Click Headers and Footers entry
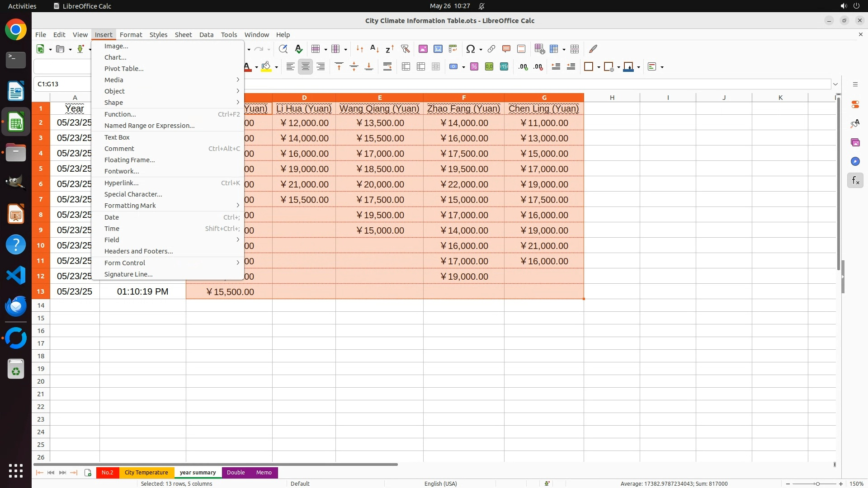 point(138,251)
